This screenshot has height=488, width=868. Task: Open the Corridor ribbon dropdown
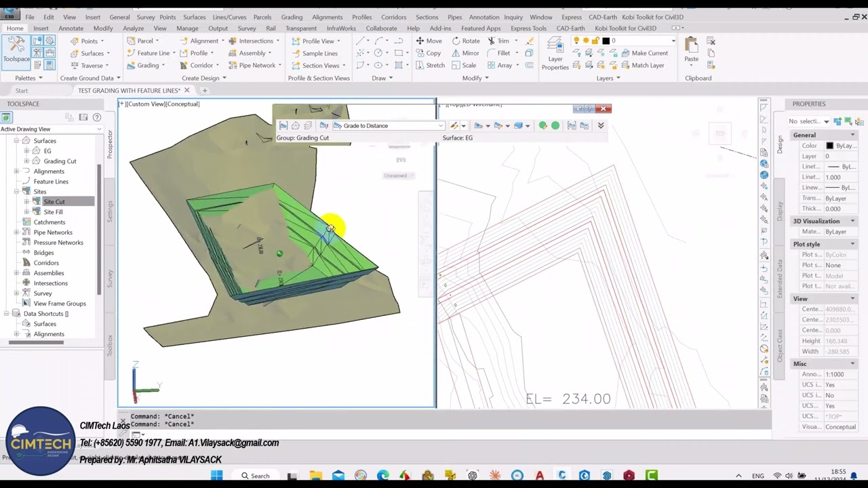[x=217, y=66]
